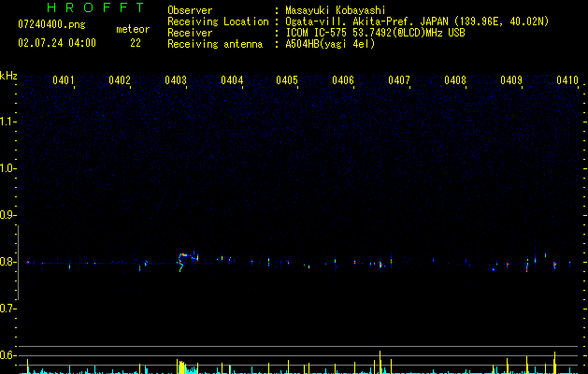Click the Ogata-vill. Akita-Pref. JAPAN location text

point(417,22)
